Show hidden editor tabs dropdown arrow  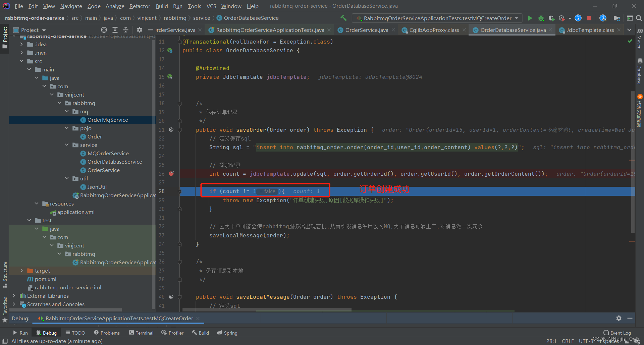point(629,30)
